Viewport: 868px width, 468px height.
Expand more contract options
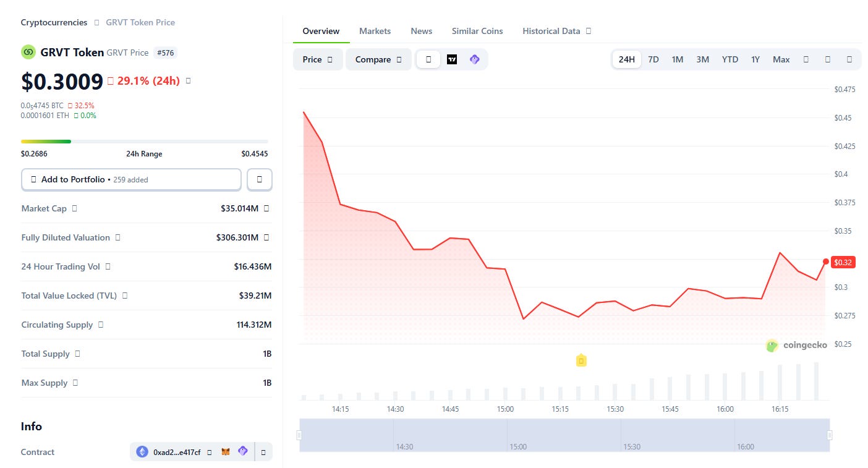263,452
